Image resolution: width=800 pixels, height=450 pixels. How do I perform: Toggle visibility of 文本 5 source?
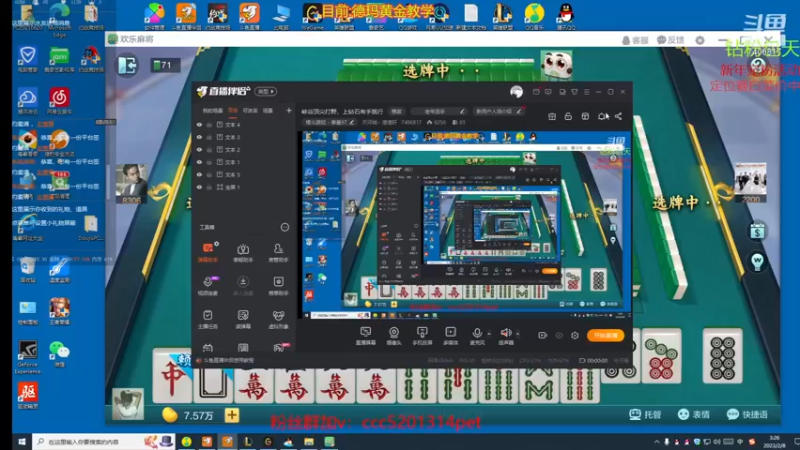(199, 174)
